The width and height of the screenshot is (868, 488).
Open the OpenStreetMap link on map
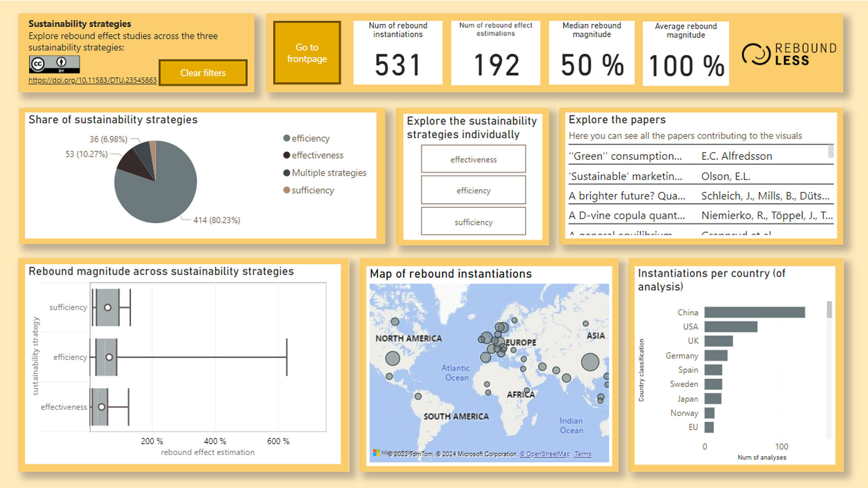pos(545,454)
